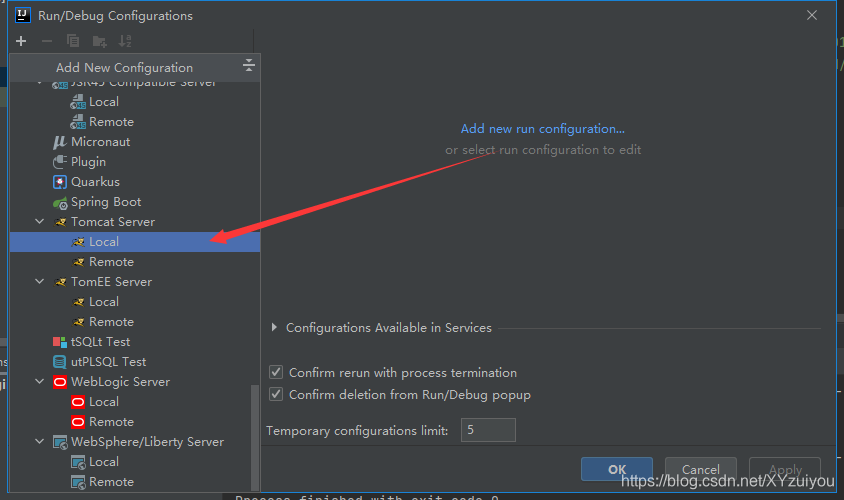Click the Copy Configuration toolbar icon

click(73, 41)
